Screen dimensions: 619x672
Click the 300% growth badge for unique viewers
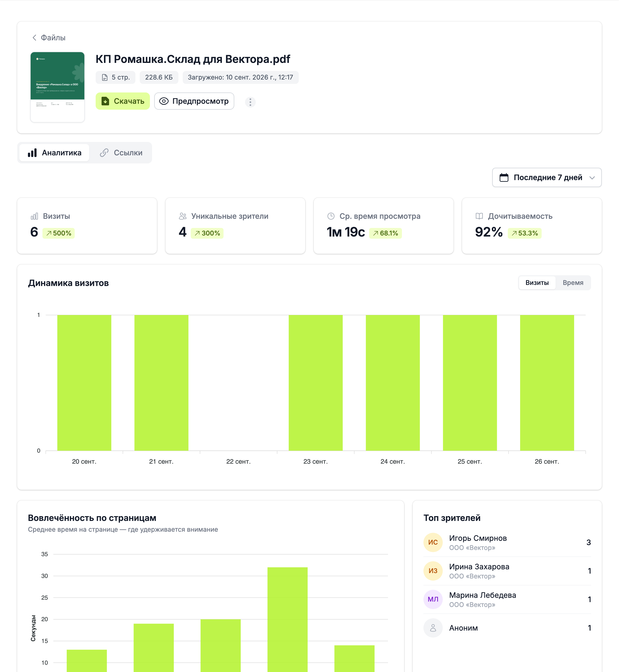207,233
